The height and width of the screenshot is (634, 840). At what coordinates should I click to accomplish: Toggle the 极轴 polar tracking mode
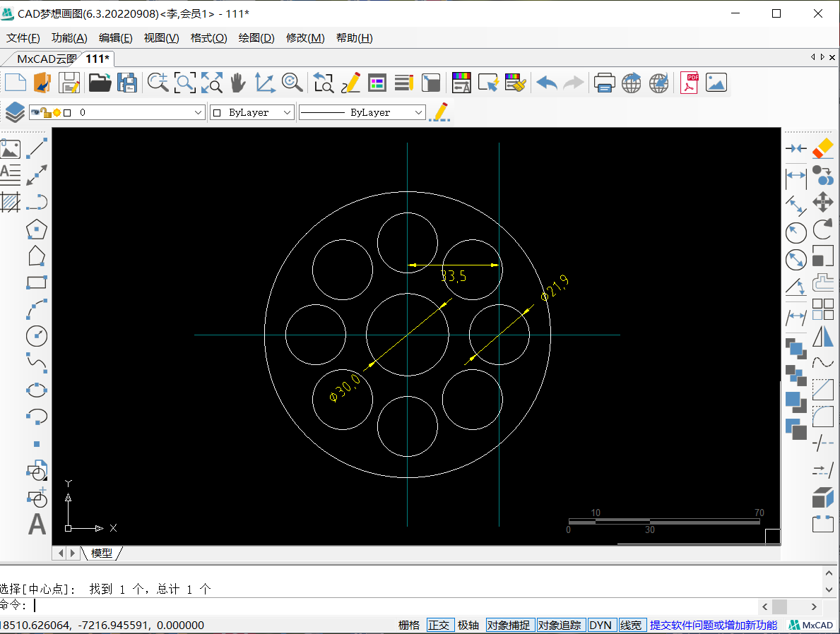468,625
